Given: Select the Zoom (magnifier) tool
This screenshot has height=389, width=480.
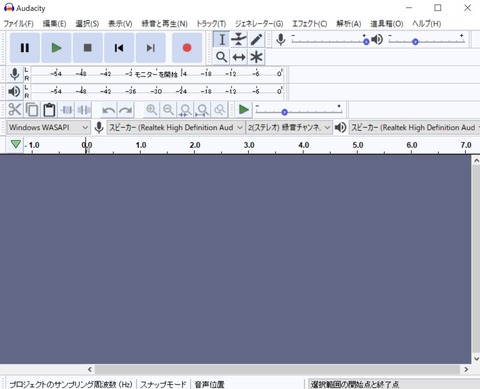Looking at the screenshot, I should tap(221, 57).
